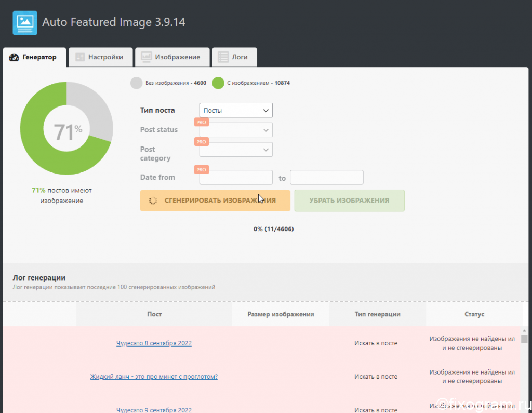Click the progress text 0% (11/4606)
Viewport: 532px width, 413px height.
(x=273, y=229)
